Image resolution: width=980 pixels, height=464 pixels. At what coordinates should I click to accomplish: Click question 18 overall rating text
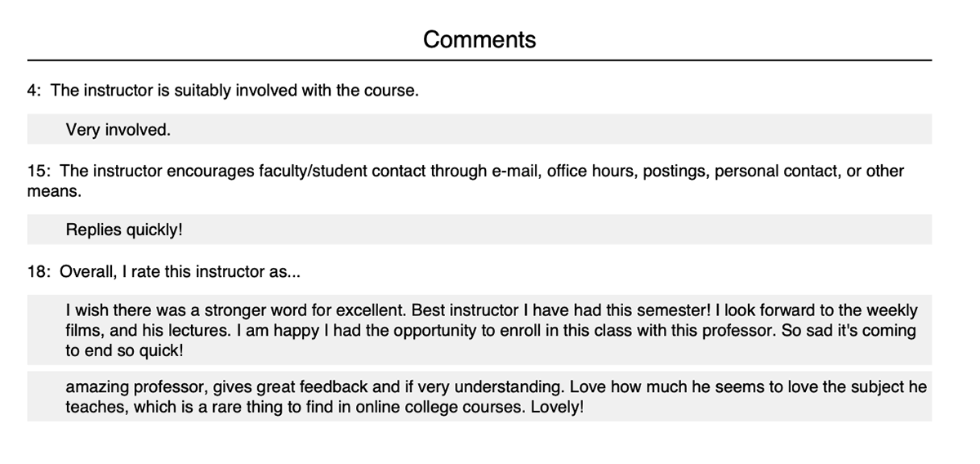(164, 272)
